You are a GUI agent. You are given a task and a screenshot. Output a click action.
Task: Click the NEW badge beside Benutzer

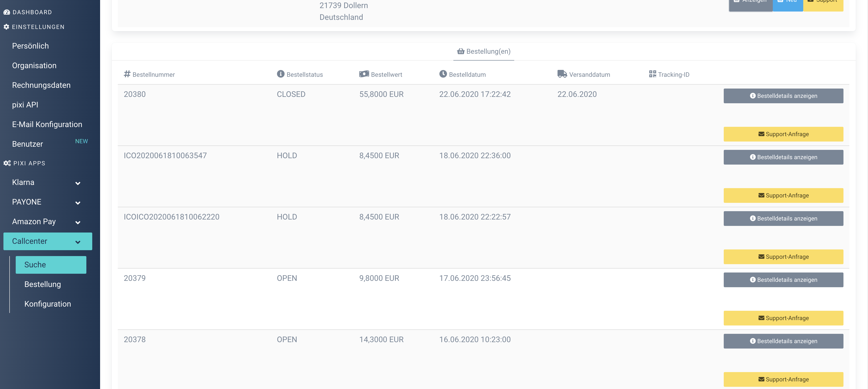(81, 141)
